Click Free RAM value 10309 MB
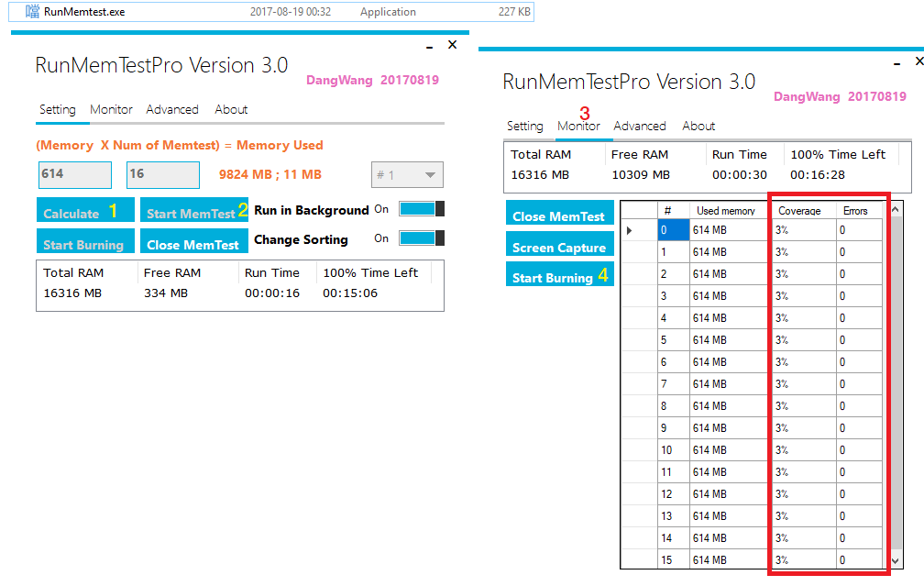Image resolution: width=924 pixels, height=586 pixels. coord(641,175)
